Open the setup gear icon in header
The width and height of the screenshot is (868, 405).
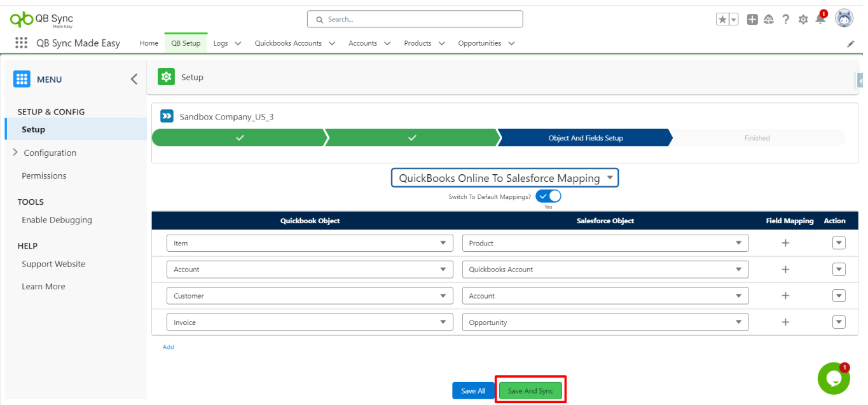pyautogui.click(x=803, y=20)
